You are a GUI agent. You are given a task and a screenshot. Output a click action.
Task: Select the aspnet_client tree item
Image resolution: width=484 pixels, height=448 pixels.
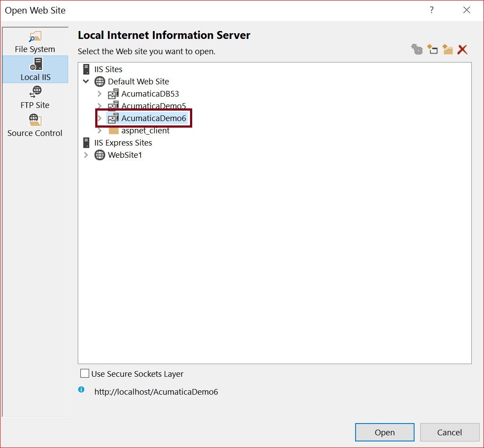click(145, 131)
